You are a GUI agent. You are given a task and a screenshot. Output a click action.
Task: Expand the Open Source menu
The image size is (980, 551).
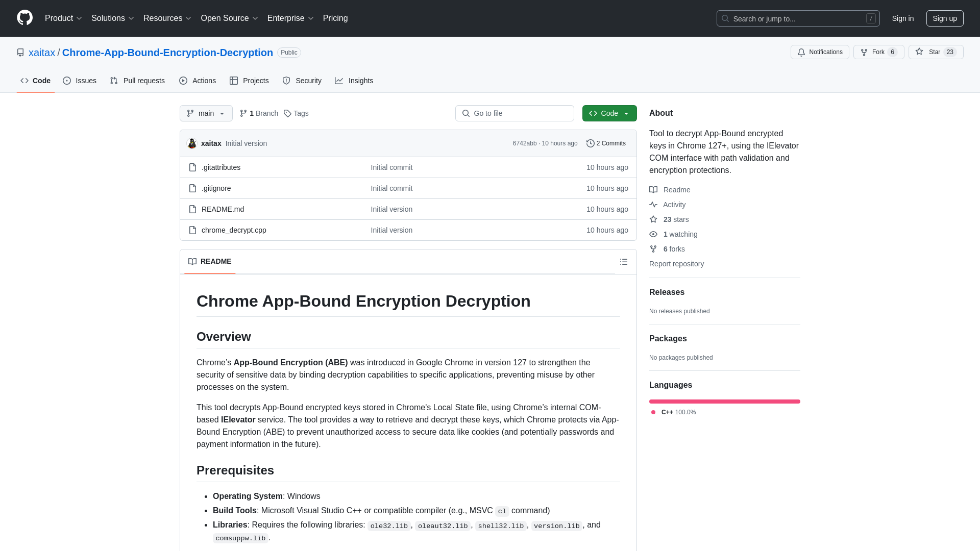pos(229,18)
